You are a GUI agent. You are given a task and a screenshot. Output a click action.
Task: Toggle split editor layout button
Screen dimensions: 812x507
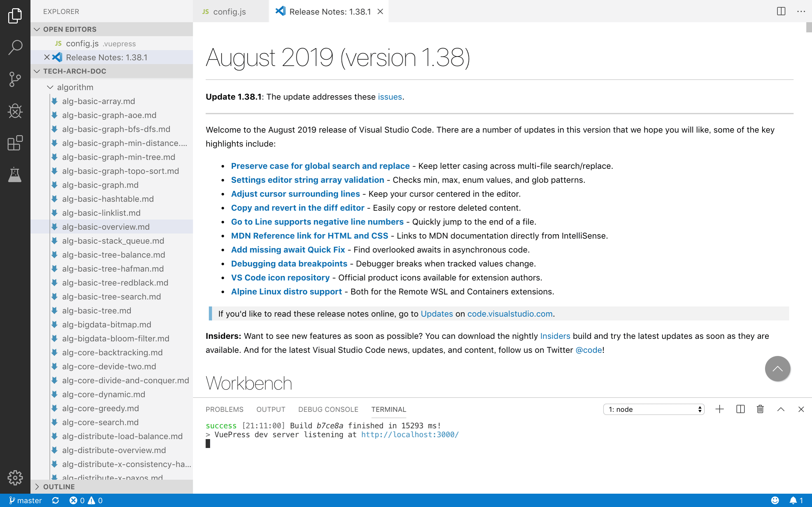(x=781, y=11)
